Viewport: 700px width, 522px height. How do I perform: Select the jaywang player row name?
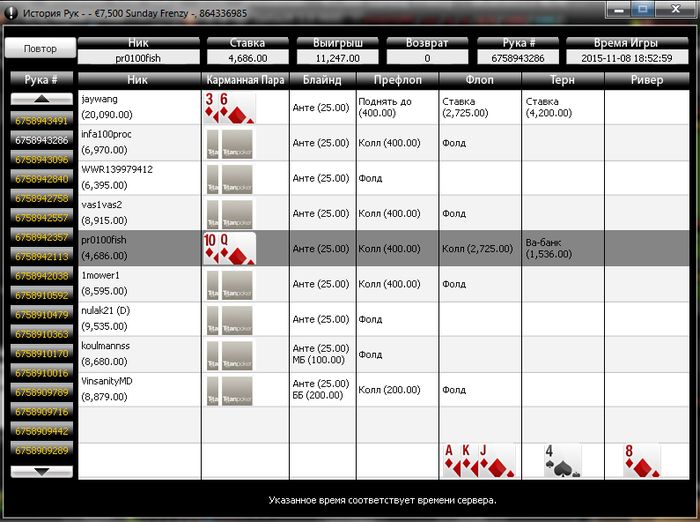100,99
